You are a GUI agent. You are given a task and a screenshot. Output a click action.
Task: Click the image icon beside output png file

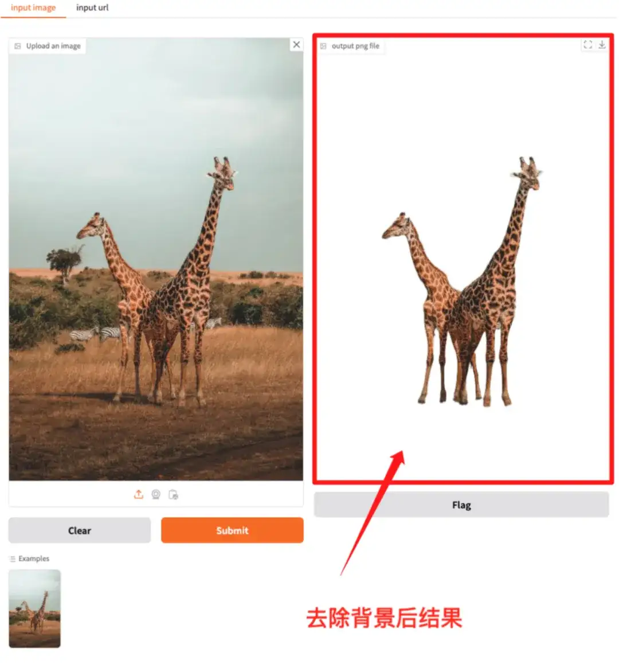click(x=323, y=46)
